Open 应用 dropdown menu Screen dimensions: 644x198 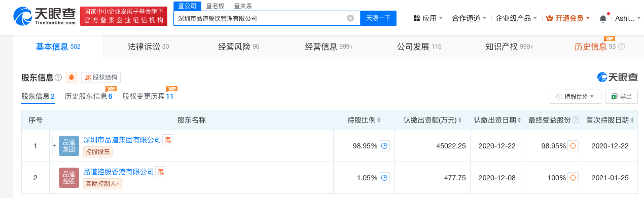tap(428, 18)
